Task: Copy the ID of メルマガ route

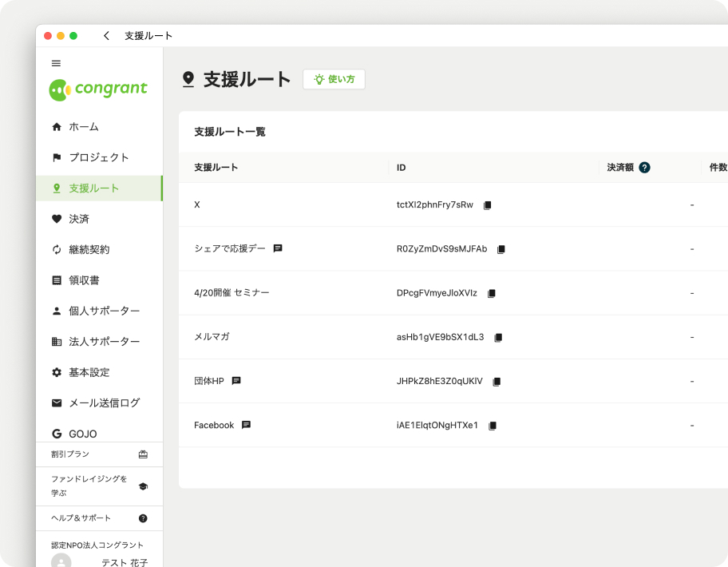Action: 498,337
